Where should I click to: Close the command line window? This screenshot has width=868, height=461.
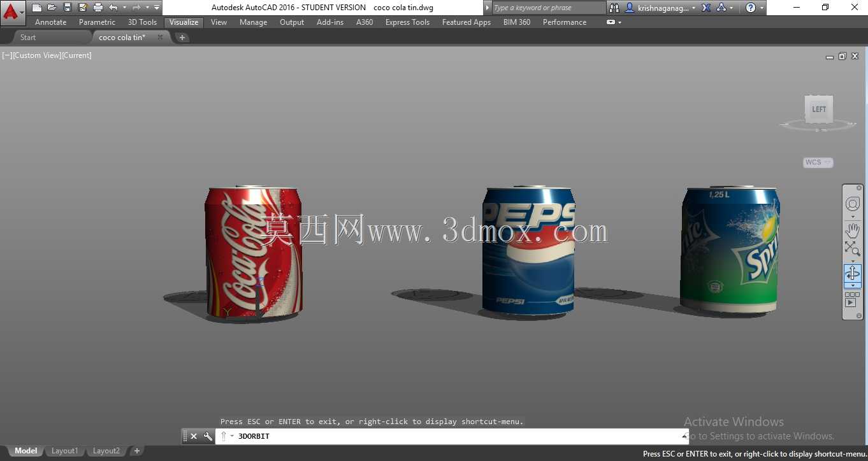(194, 436)
